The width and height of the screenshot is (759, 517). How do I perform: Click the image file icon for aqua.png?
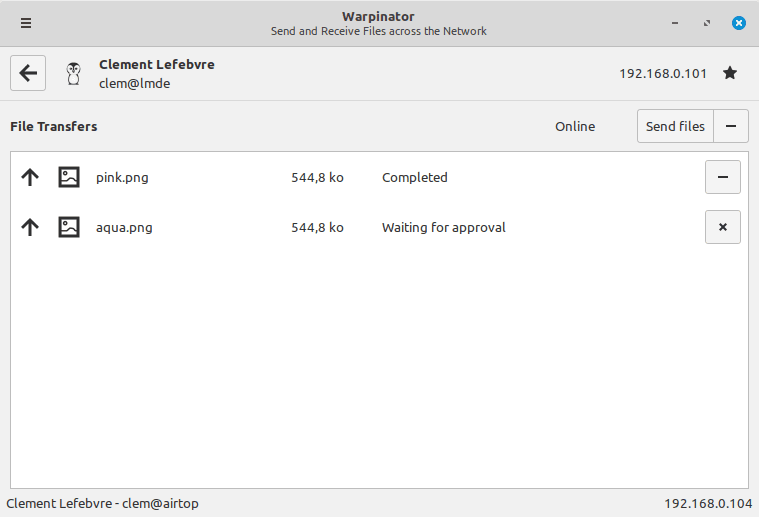(x=68, y=227)
